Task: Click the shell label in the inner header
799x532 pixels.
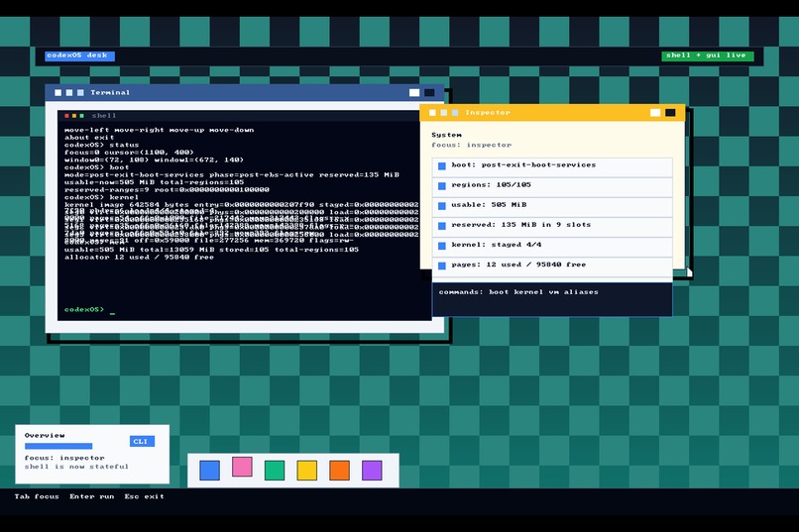Action: click(x=104, y=116)
